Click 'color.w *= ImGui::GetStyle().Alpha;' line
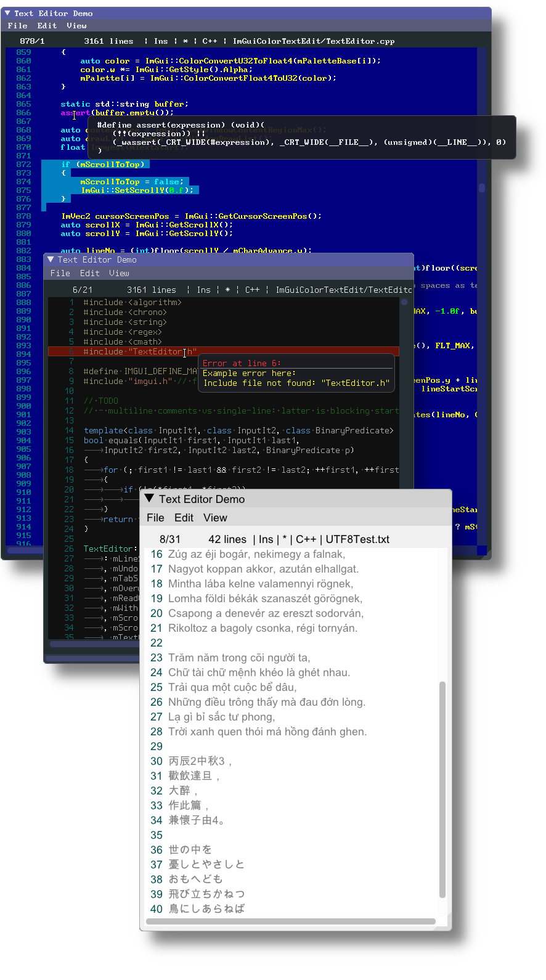546x980 pixels. click(x=166, y=70)
